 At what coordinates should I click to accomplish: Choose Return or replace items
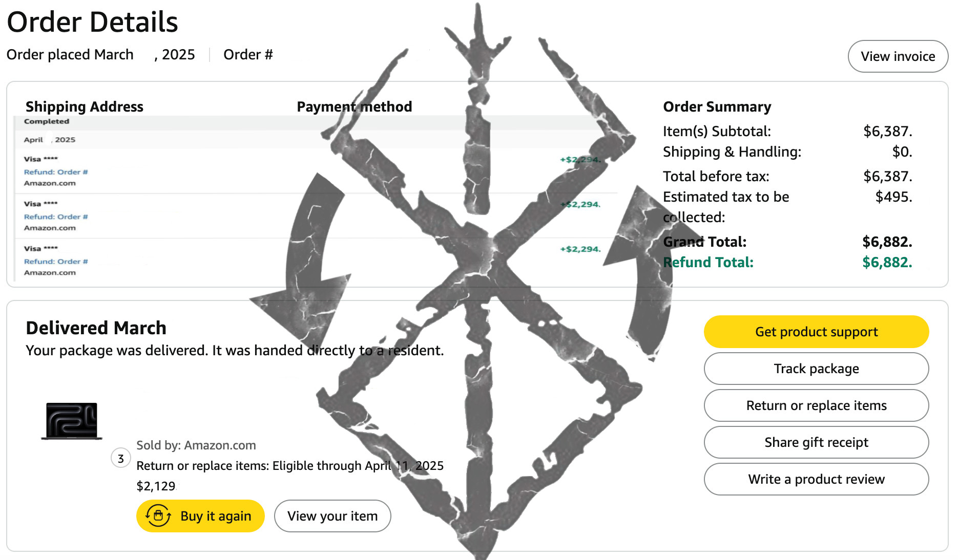[816, 405]
